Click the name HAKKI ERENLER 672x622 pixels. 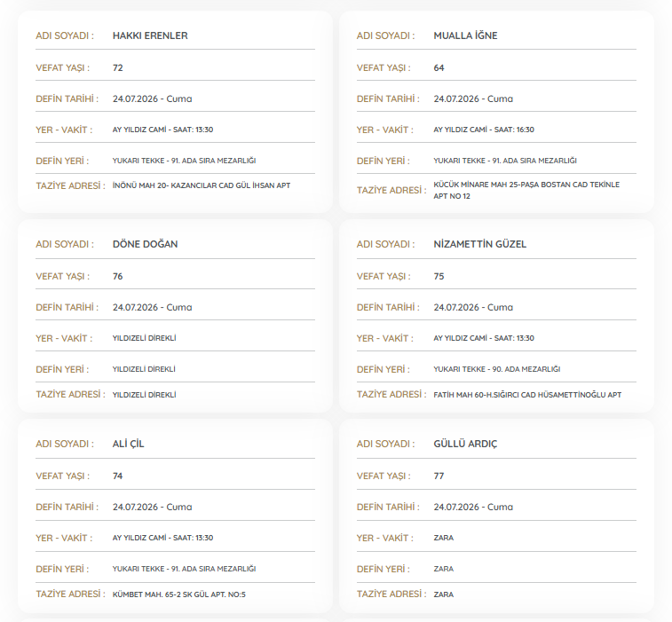pyautogui.click(x=150, y=35)
